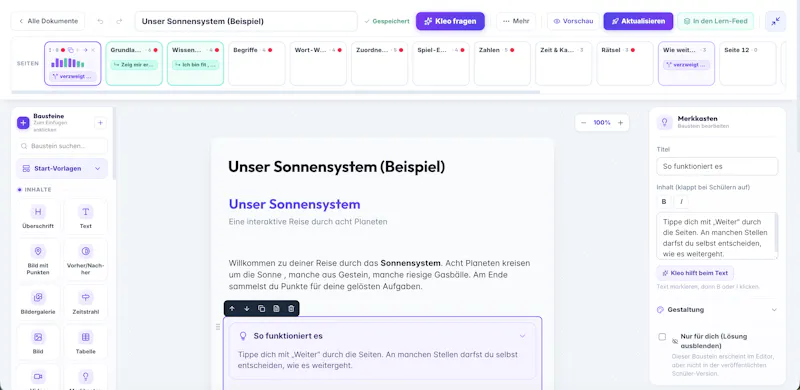Viewport: 800px width, 390px height.
Task: Open the Mehr menu
Action: [516, 21]
